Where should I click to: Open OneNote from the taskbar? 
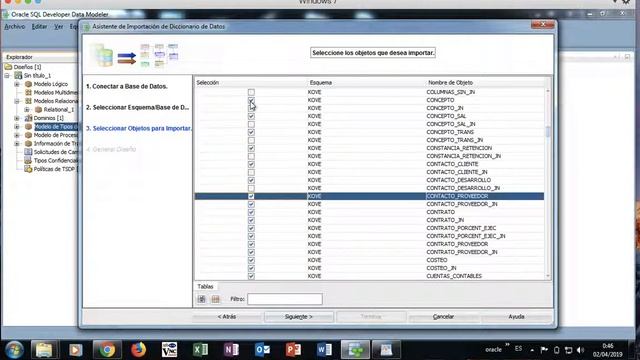point(231,350)
